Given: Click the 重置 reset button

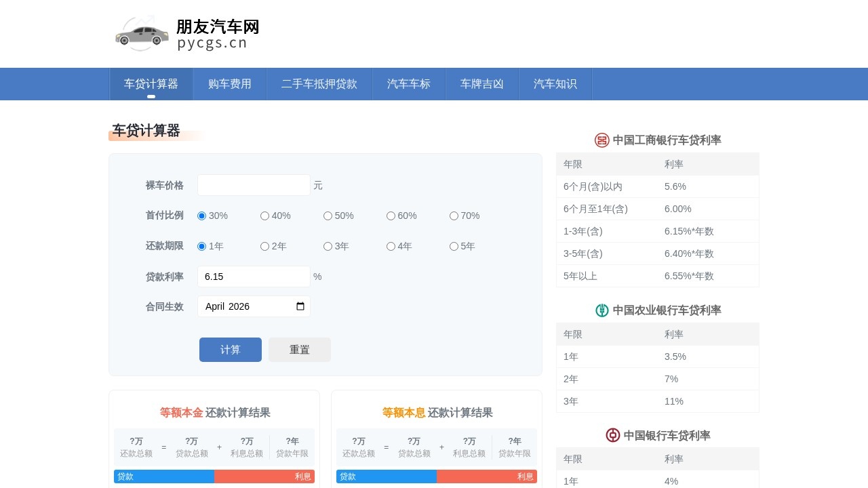Looking at the screenshot, I should tap(300, 350).
